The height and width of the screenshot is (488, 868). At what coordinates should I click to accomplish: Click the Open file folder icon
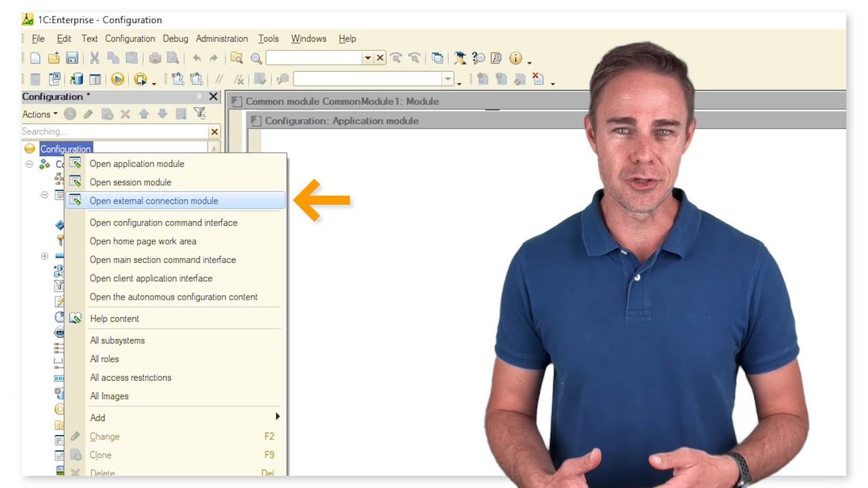tap(54, 58)
